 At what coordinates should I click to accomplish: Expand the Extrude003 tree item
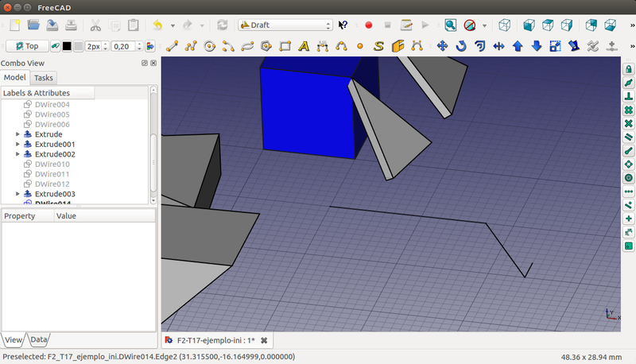coord(17,194)
